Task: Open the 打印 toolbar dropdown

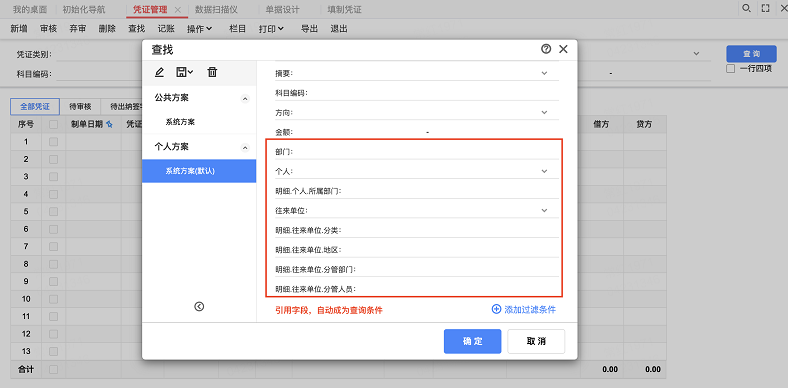Action: [271, 29]
